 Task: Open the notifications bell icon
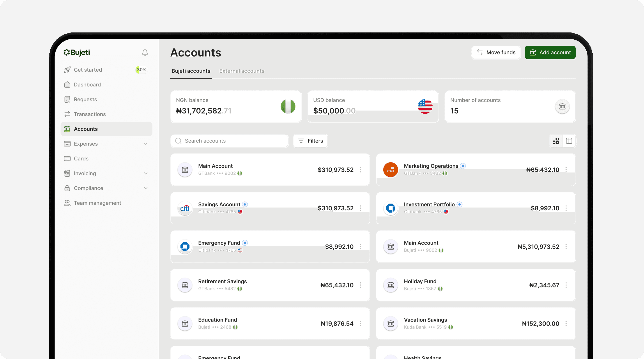point(145,53)
